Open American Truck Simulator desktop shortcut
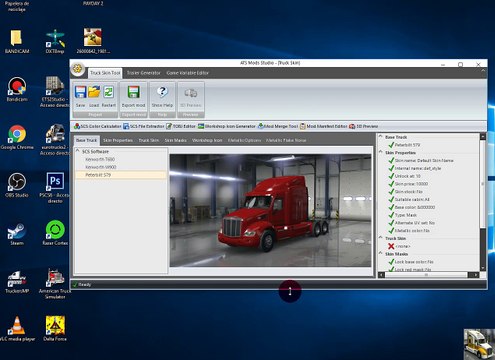This screenshot has height=360, width=495. click(x=55, y=283)
